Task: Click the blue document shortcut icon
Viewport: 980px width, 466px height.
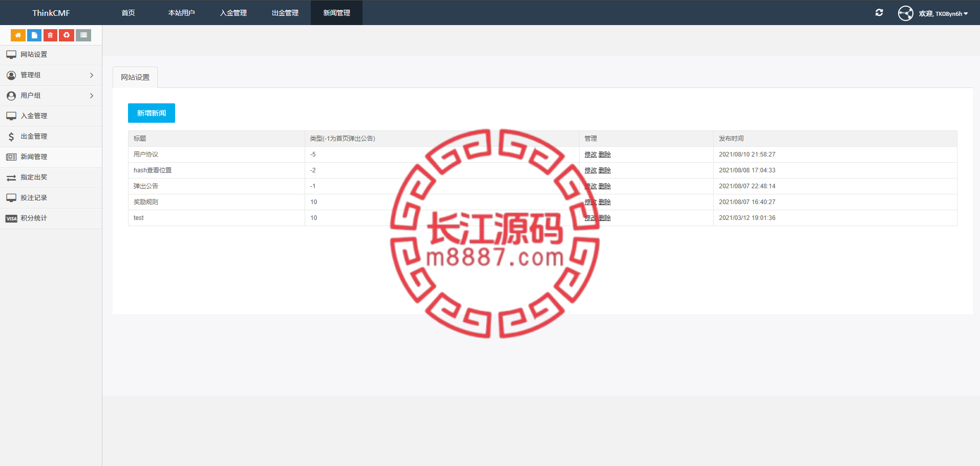Action: coord(34,35)
